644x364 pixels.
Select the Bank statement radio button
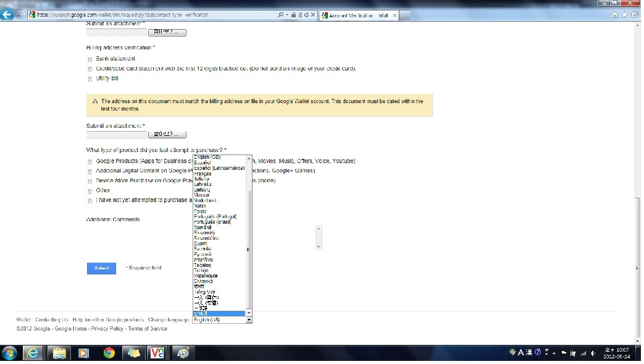[x=90, y=59]
